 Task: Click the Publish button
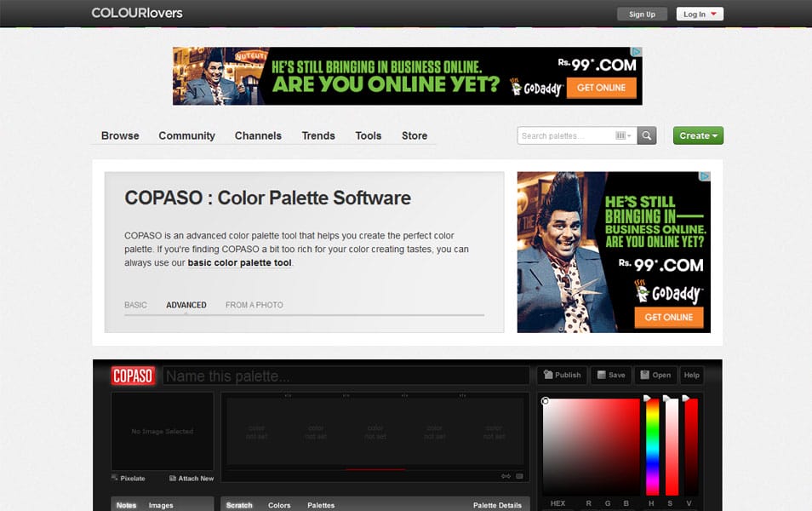coord(563,376)
